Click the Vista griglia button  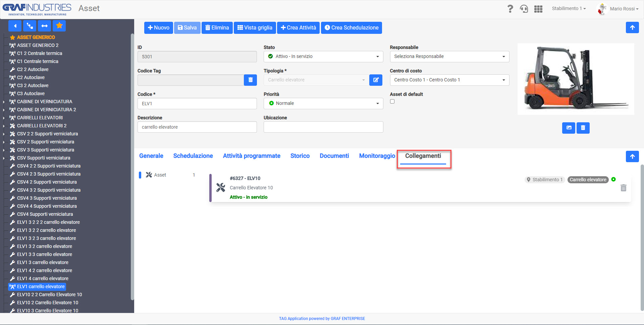coord(255,28)
